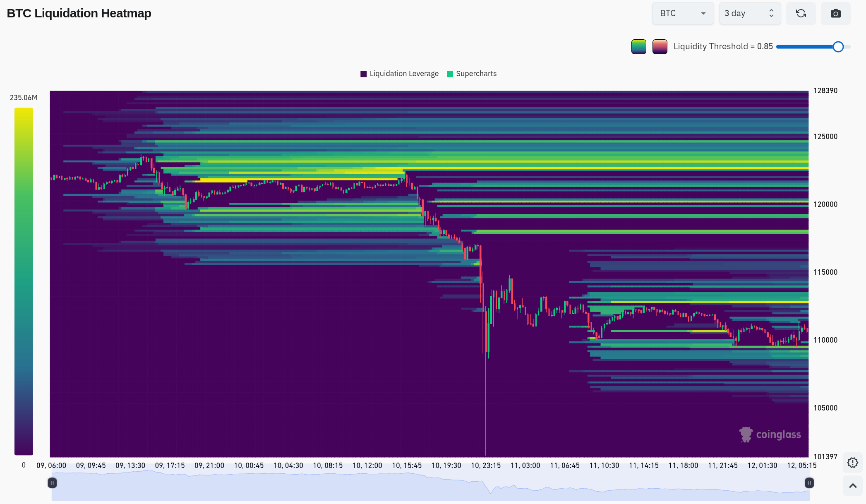Click the scroll-to-top chevron button
The height and width of the screenshot is (504, 866).
click(x=852, y=486)
